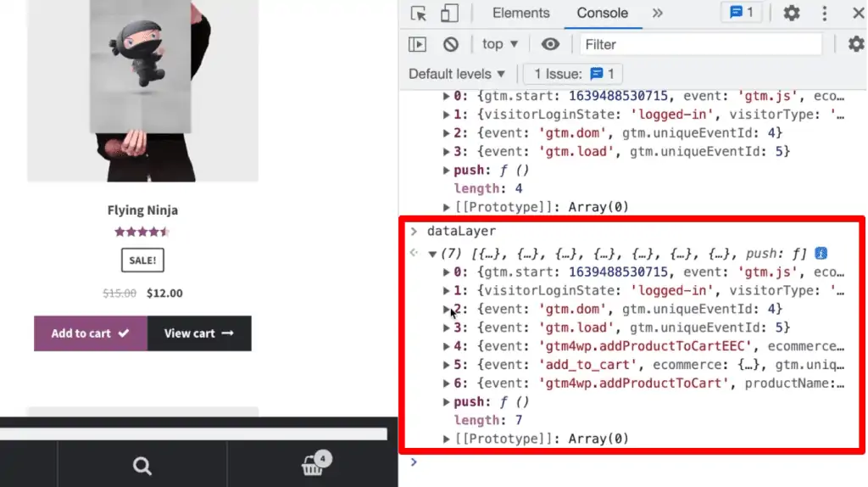Expand the 'add_to_cart' event entry
Image resolution: width=868 pixels, height=487 pixels.
tap(448, 365)
